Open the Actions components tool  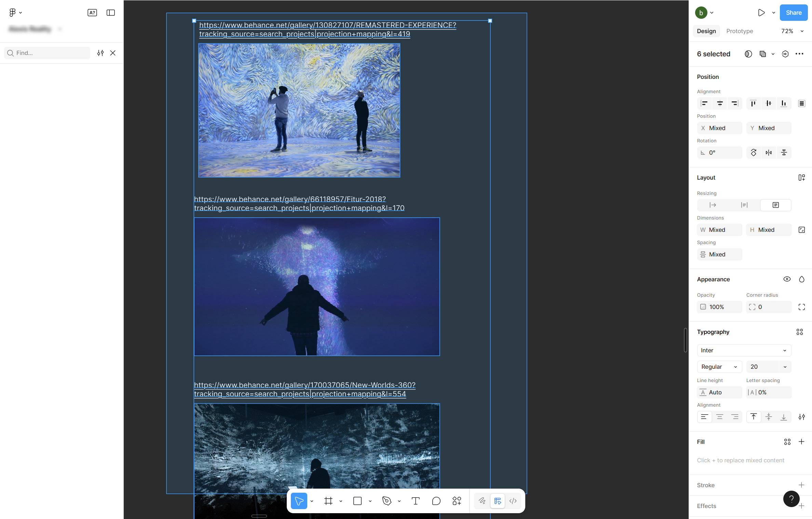[457, 501]
